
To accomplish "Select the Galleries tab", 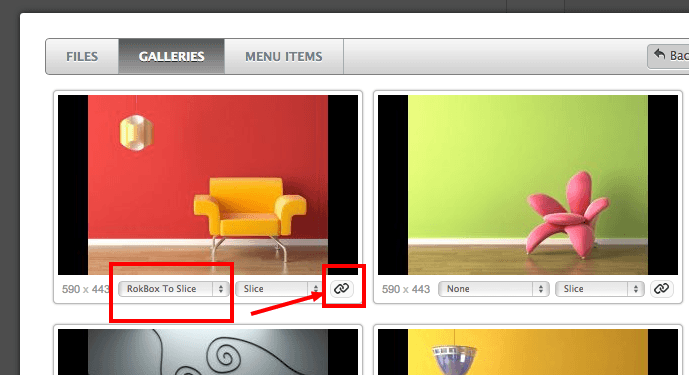I will point(171,56).
